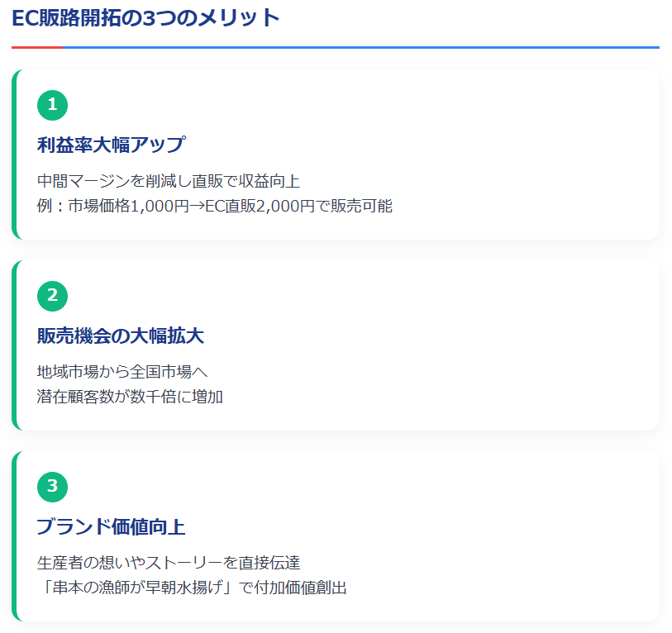Click the green number 3 circle
Viewport: 672px width, 633px height.
tap(52, 486)
